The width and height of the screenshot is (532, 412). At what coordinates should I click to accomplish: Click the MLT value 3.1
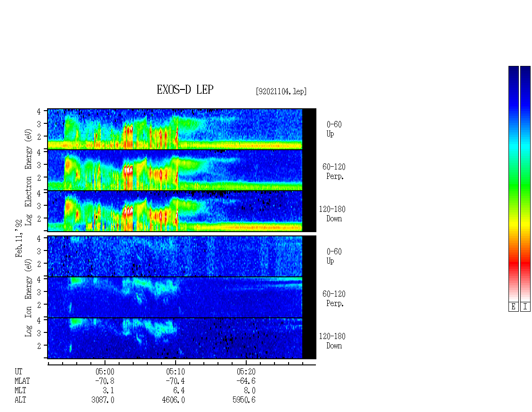click(109, 391)
